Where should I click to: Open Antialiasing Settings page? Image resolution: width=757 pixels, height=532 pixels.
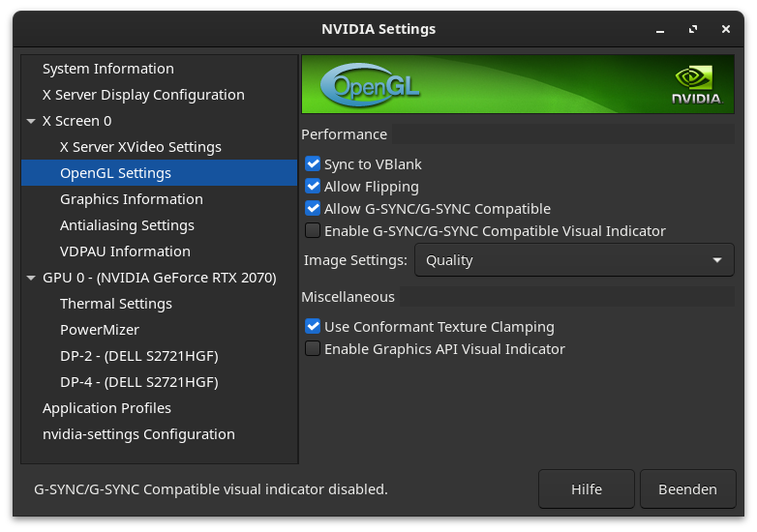click(x=127, y=225)
